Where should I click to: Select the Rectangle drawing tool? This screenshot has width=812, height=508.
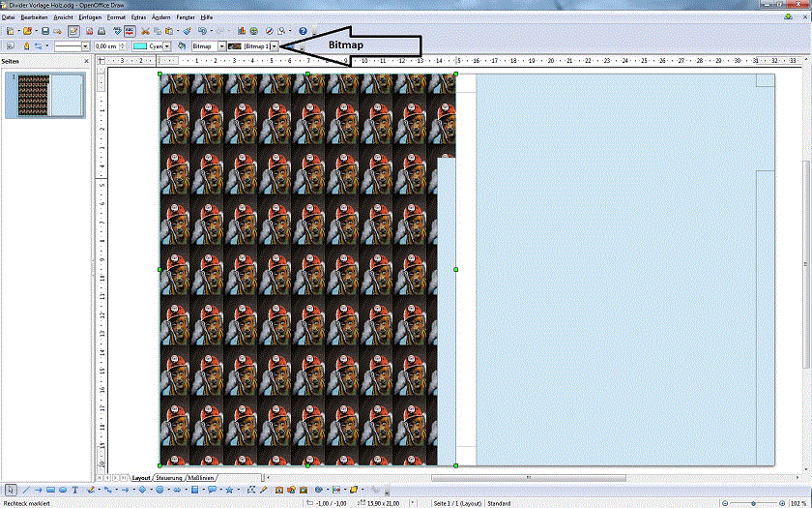[50, 490]
